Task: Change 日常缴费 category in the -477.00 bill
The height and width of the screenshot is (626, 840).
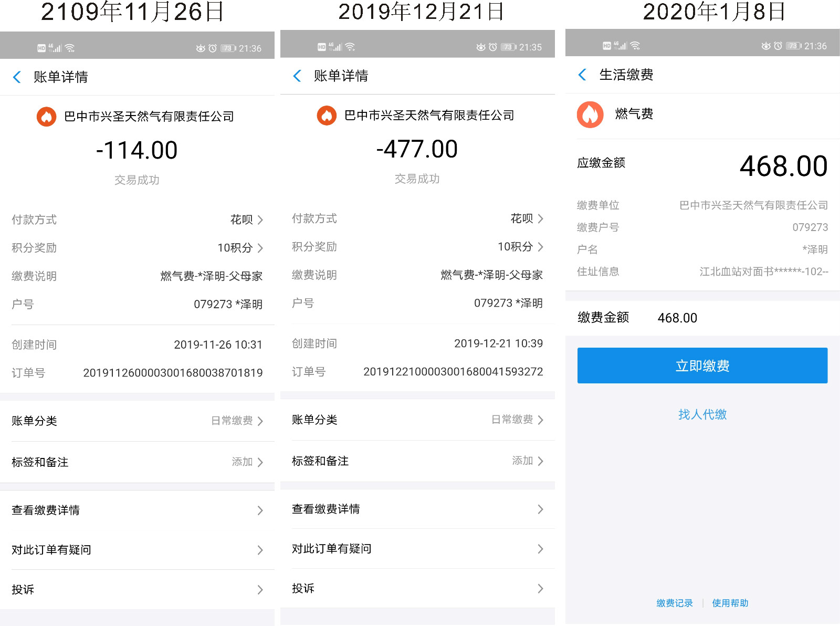Action: tap(417, 420)
